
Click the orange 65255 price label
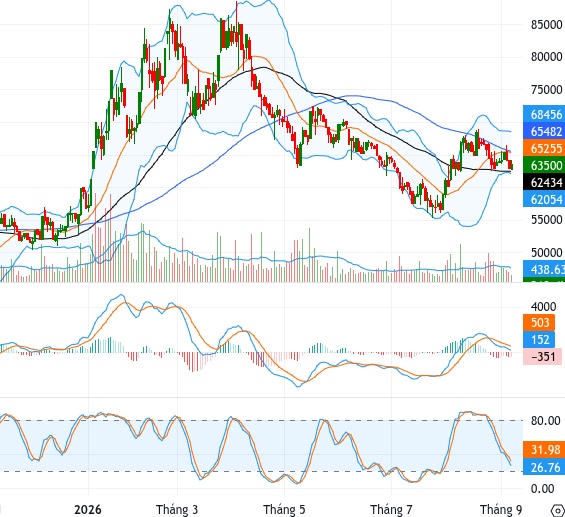click(x=544, y=148)
